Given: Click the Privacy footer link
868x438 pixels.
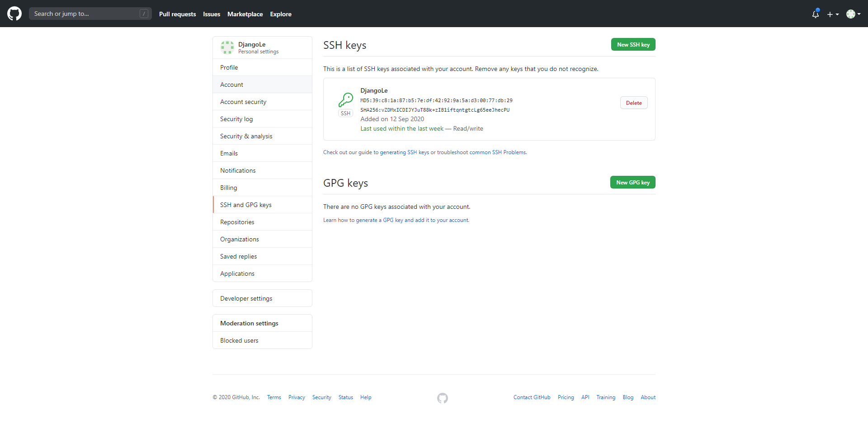Looking at the screenshot, I should (297, 397).
